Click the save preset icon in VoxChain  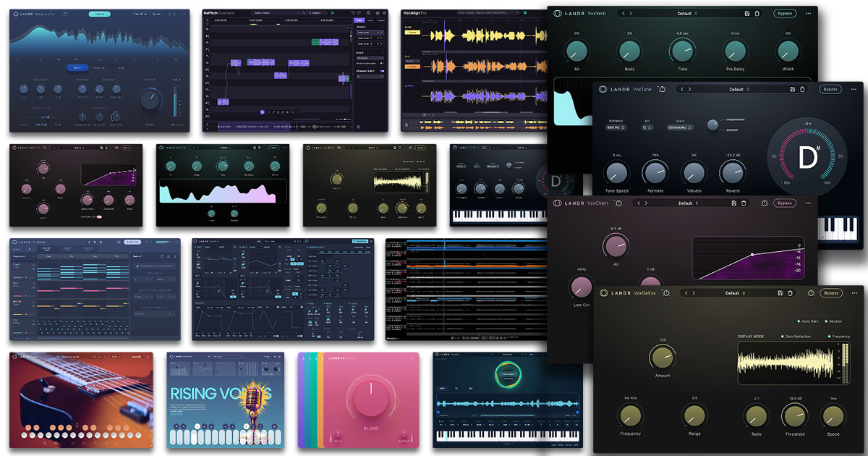point(733,203)
